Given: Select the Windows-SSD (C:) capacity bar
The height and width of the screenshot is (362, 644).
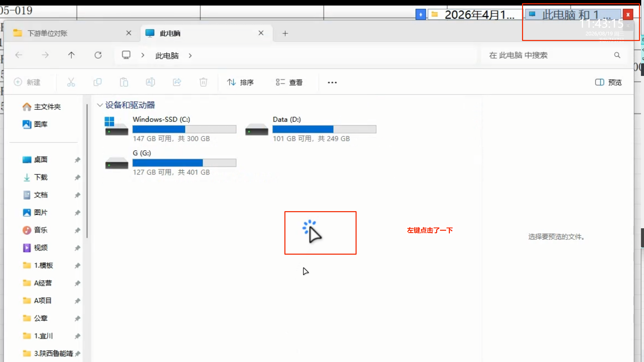Looking at the screenshot, I should point(184,129).
